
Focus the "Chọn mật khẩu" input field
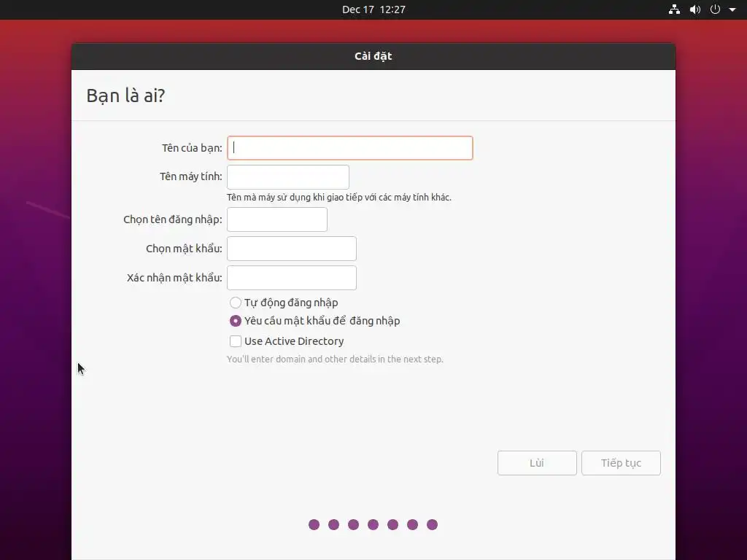point(292,249)
